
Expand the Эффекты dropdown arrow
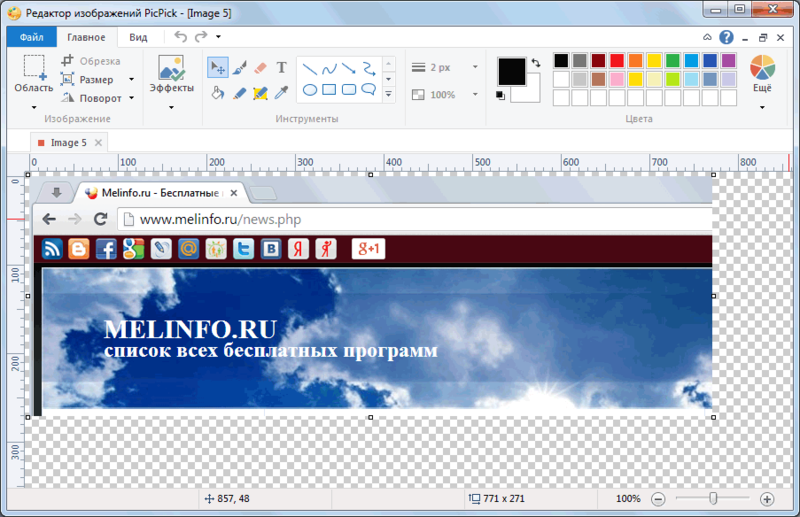click(171, 107)
